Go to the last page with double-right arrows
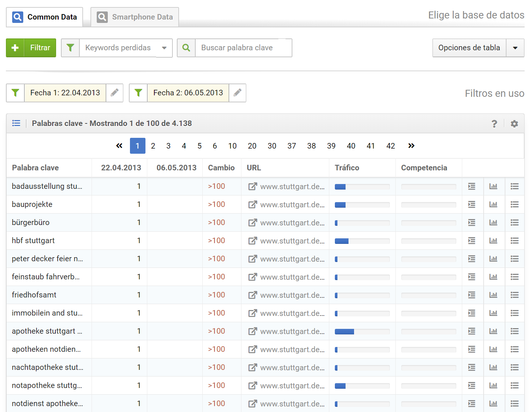 [411, 146]
